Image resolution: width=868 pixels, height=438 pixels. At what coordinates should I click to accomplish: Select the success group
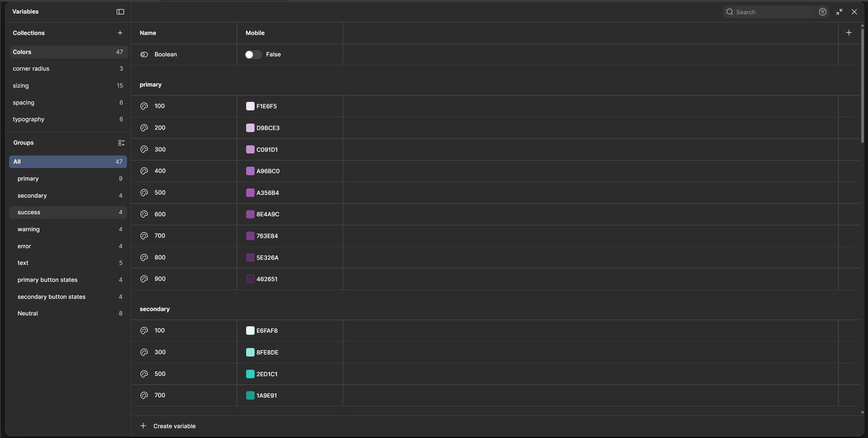click(x=68, y=212)
